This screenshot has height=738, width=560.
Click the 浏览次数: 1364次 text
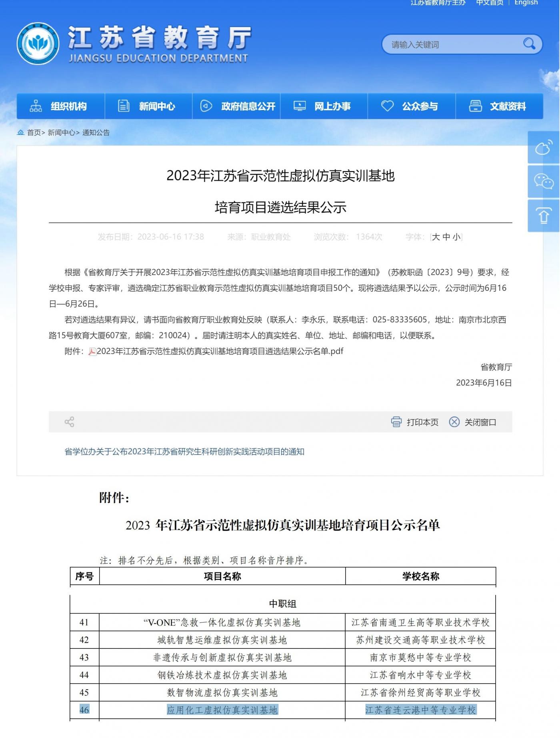coord(348,237)
